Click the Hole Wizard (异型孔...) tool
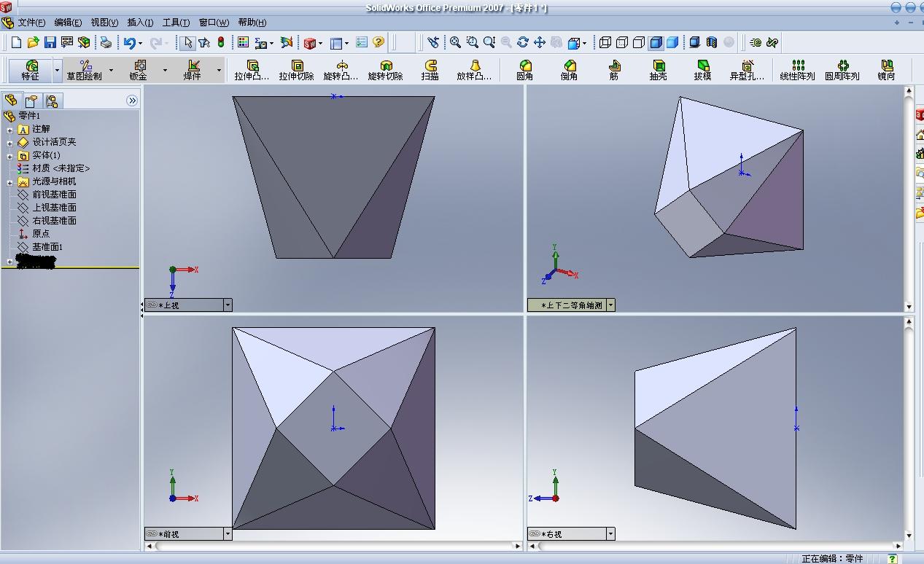924x564 pixels. 747,71
